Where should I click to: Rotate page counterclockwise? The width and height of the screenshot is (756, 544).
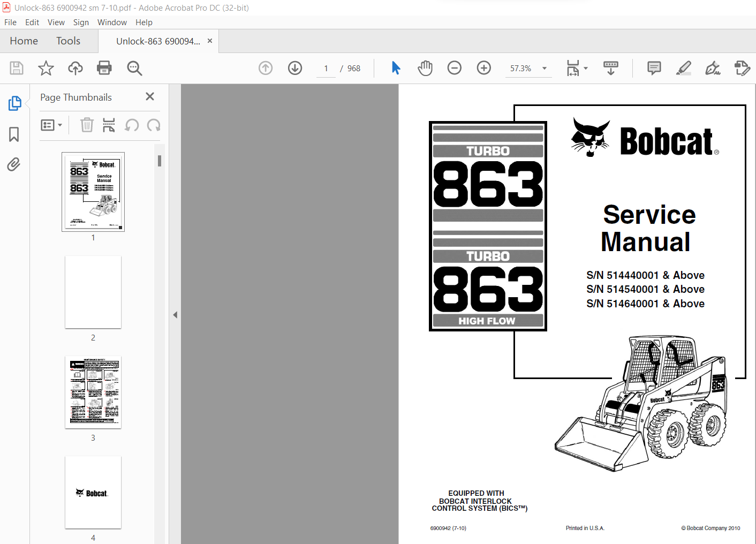click(132, 125)
